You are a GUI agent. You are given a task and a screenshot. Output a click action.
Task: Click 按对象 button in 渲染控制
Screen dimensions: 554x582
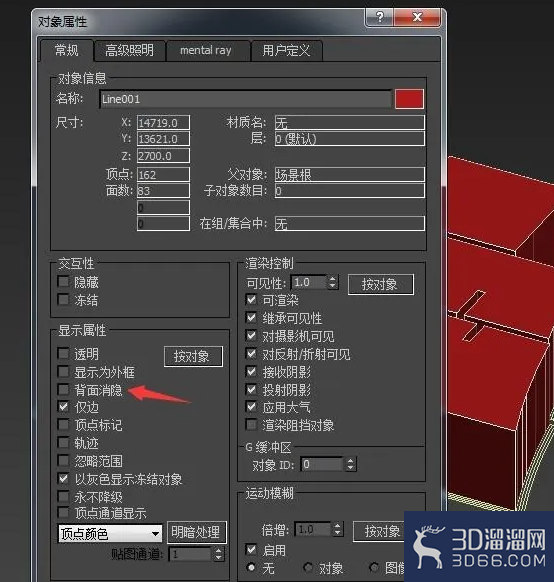(x=381, y=284)
